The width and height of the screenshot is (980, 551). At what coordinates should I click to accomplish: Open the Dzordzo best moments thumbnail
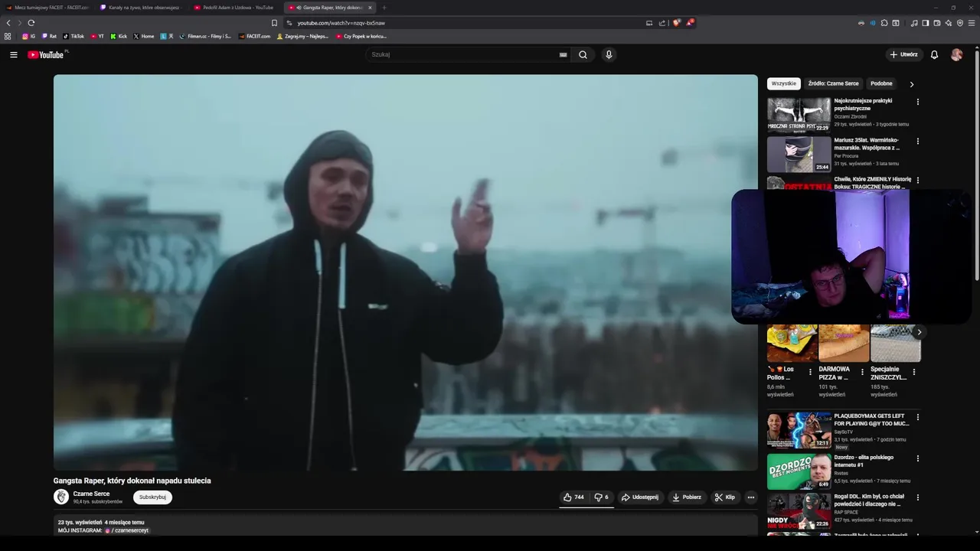pos(799,471)
